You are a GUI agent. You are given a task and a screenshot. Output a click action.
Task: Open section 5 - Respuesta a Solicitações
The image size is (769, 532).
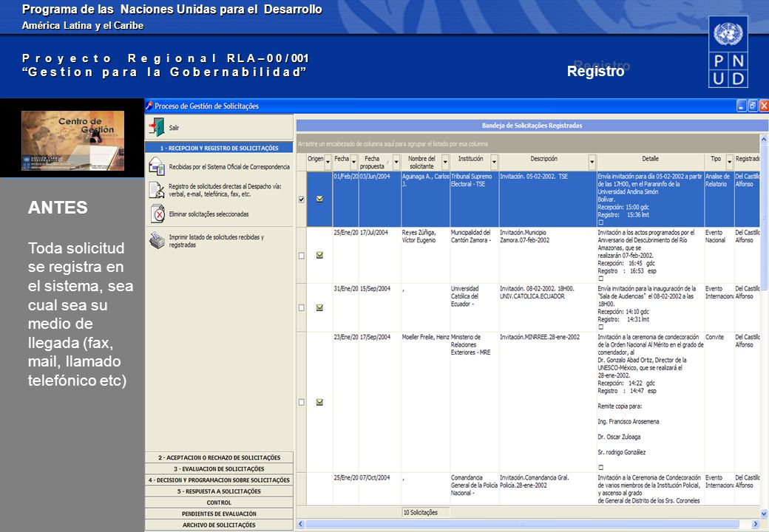[219, 491]
